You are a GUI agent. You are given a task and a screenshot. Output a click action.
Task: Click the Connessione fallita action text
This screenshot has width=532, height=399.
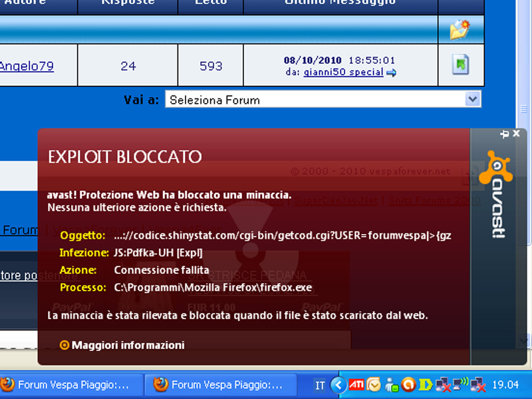click(162, 270)
